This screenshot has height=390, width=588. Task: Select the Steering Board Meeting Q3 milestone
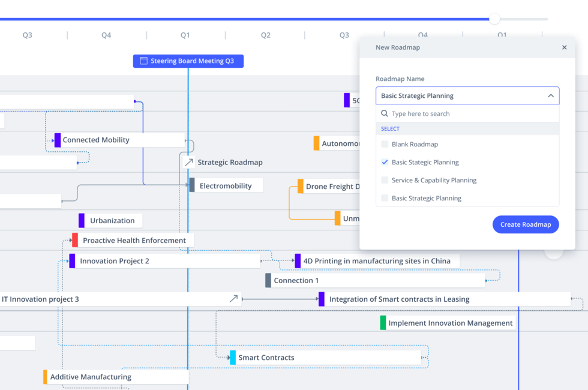188,61
